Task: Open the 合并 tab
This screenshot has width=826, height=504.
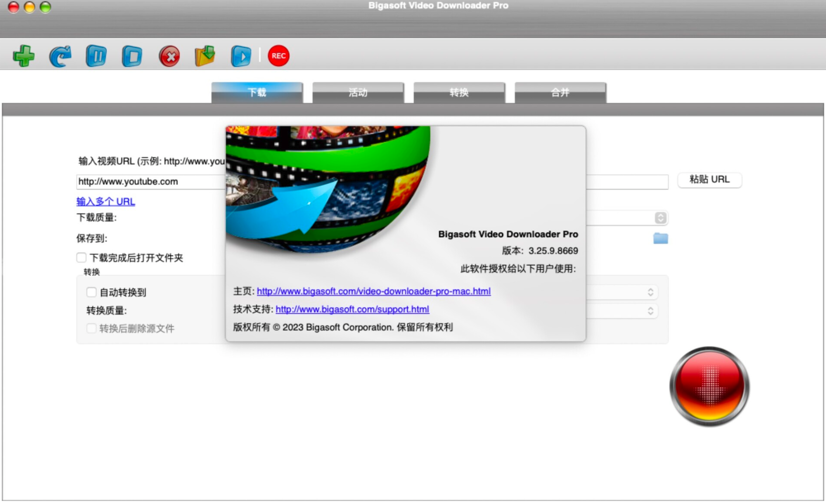Action: (x=560, y=92)
